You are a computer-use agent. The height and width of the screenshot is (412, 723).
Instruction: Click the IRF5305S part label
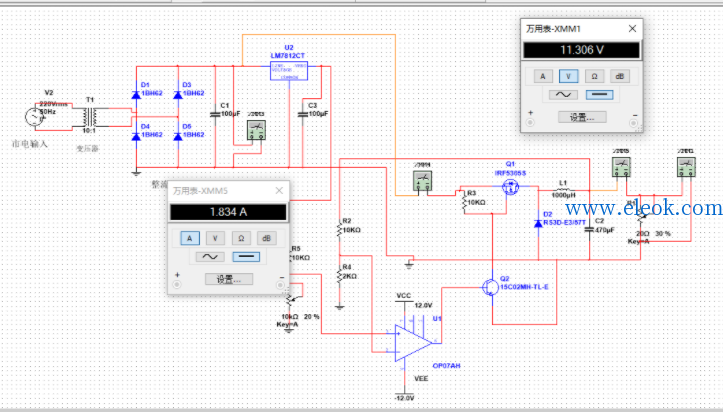coord(510,173)
